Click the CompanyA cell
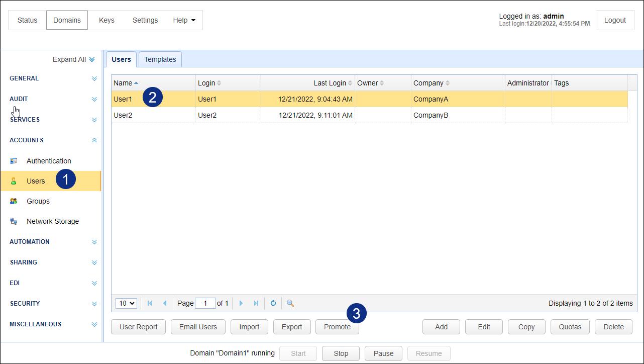The width and height of the screenshot is (644, 364). pyautogui.click(x=458, y=99)
